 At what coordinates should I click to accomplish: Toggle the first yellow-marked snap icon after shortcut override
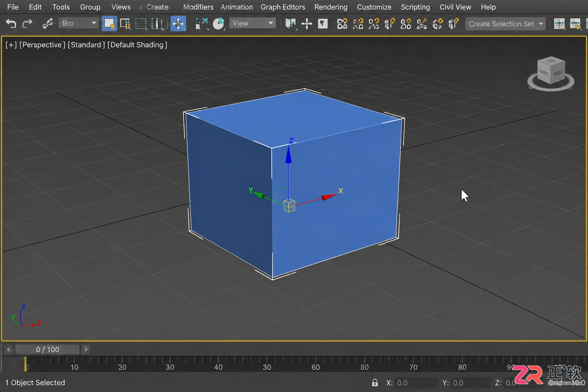pos(342,24)
